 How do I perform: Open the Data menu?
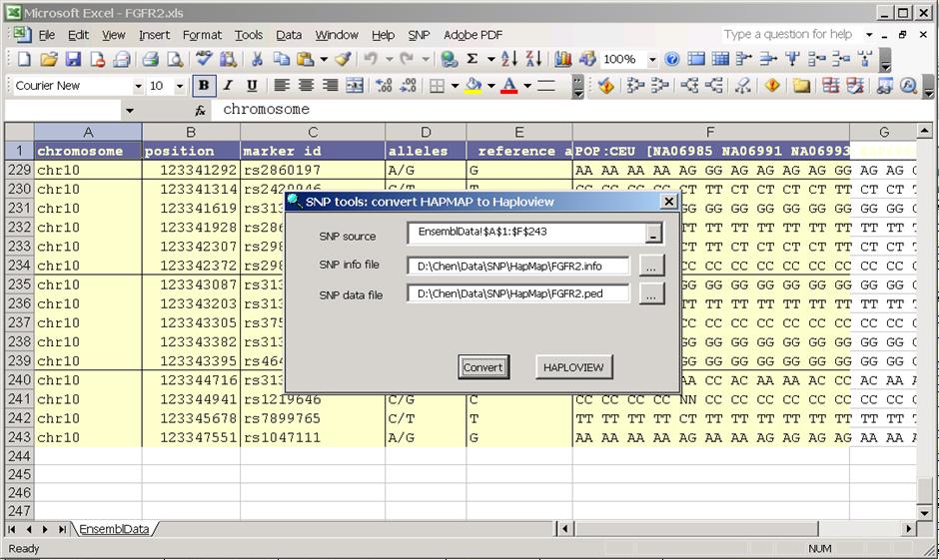click(x=289, y=35)
